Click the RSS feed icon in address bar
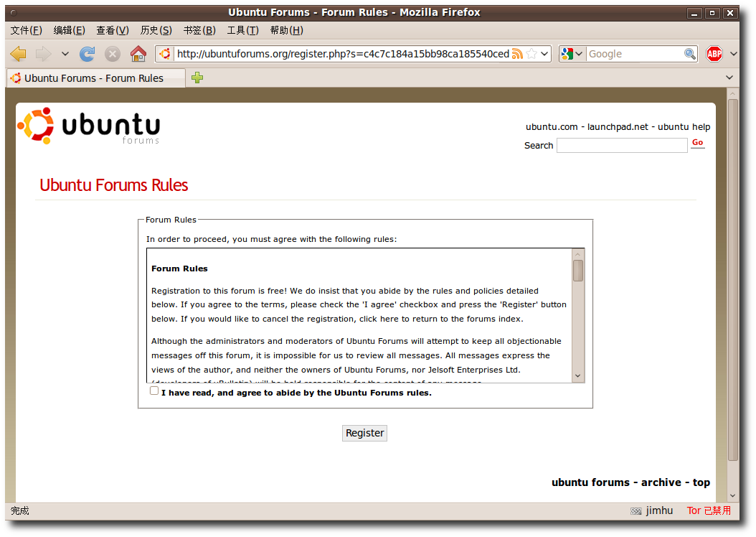This screenshot has height=537, width=756. pos(517,54)
